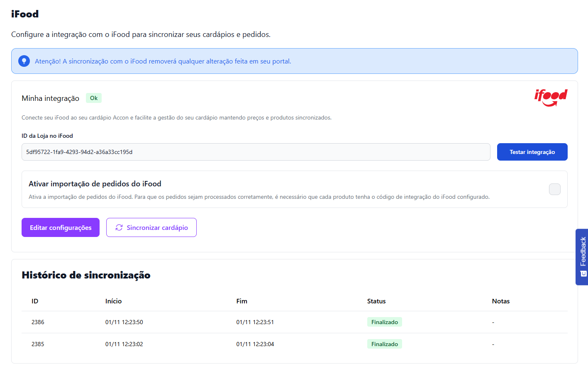The height and width of the screenshot is (376, 588).
Task: Open Editar configurações
Action: [x=61, y=227]
